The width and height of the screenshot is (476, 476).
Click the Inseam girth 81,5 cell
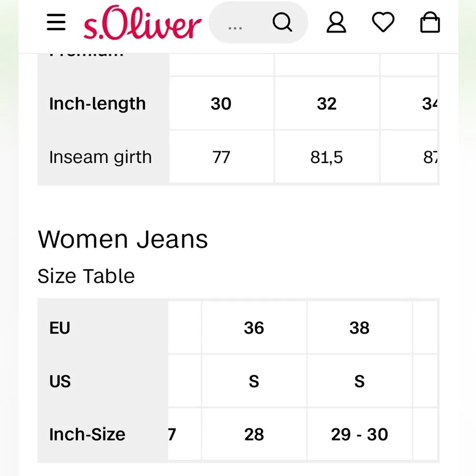(327, 157)
